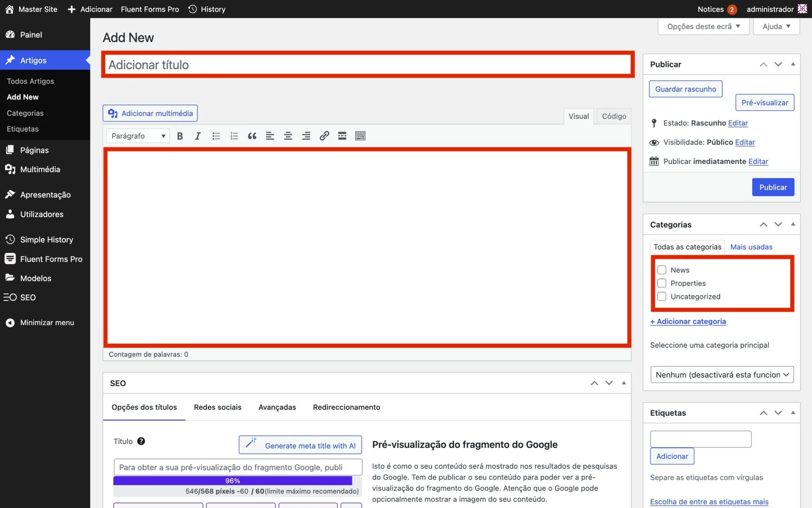
Task: Apply italic formatting
Action: coord(198,136)
